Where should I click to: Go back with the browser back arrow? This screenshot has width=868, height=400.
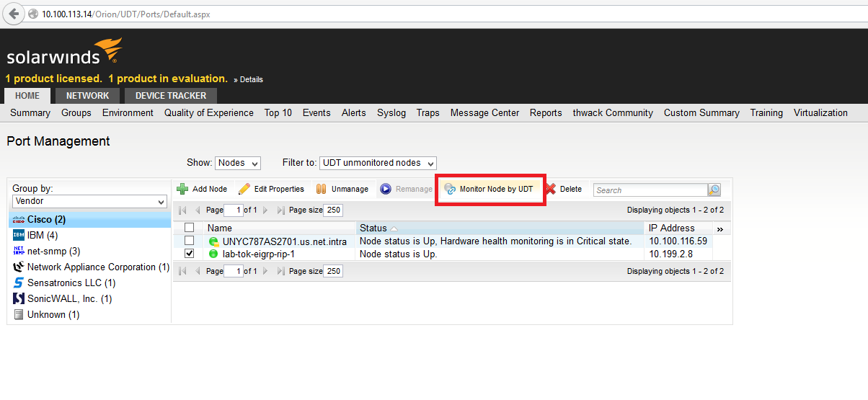pos(14,14)
